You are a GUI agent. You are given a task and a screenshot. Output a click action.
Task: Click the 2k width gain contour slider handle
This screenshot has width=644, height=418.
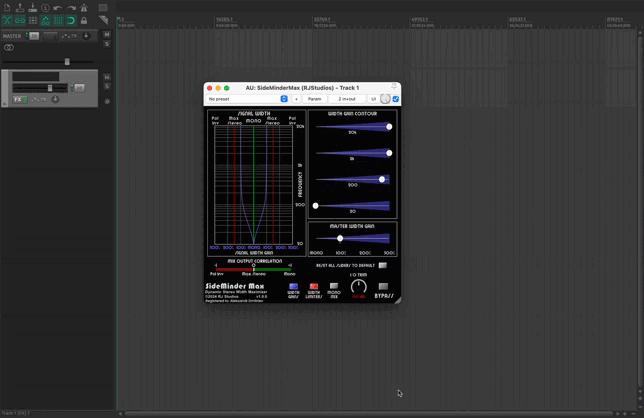coord(389,153)
